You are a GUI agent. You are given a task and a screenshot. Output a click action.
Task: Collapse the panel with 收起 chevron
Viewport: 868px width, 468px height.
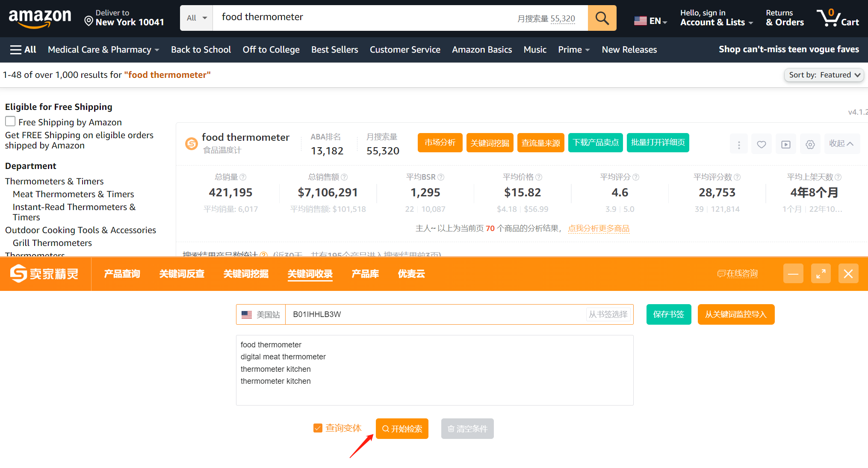click(841, 144)
